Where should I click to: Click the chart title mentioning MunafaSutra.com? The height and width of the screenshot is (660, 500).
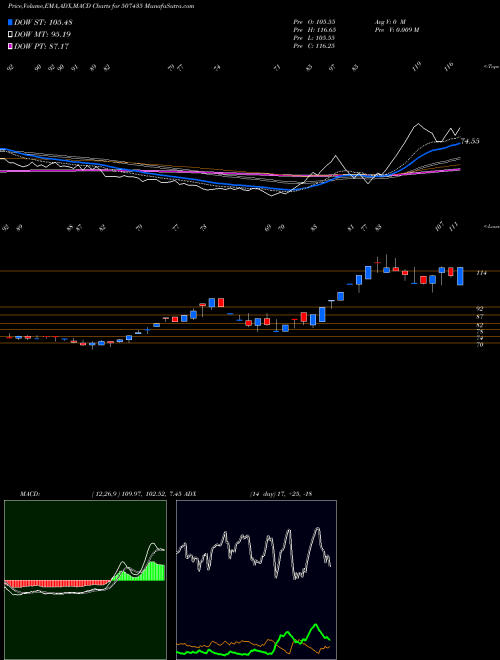(x=101, y=7)
